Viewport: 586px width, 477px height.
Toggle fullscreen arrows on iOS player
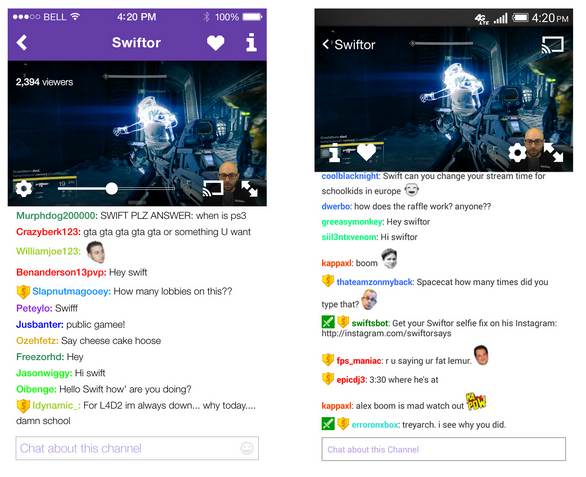249,188
